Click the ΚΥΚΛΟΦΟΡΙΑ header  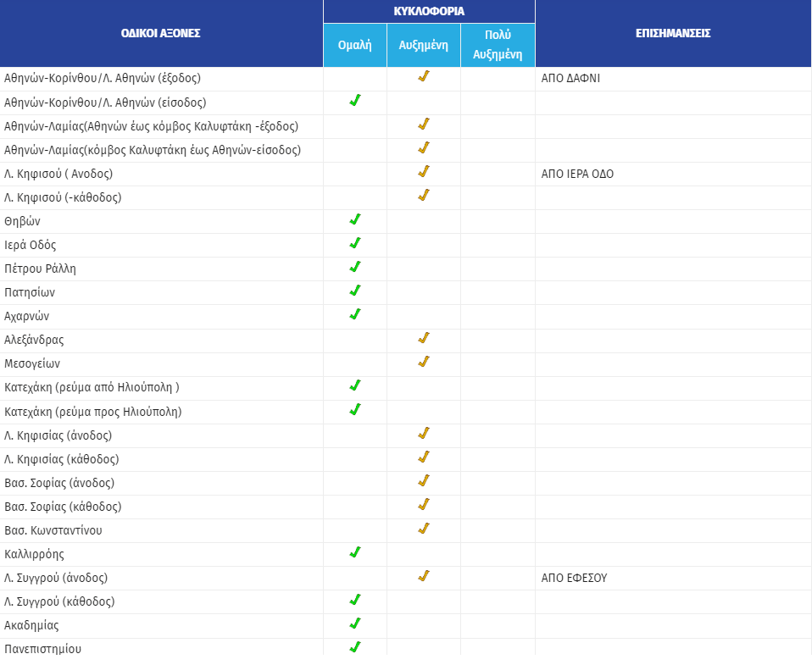click(429, 11)
